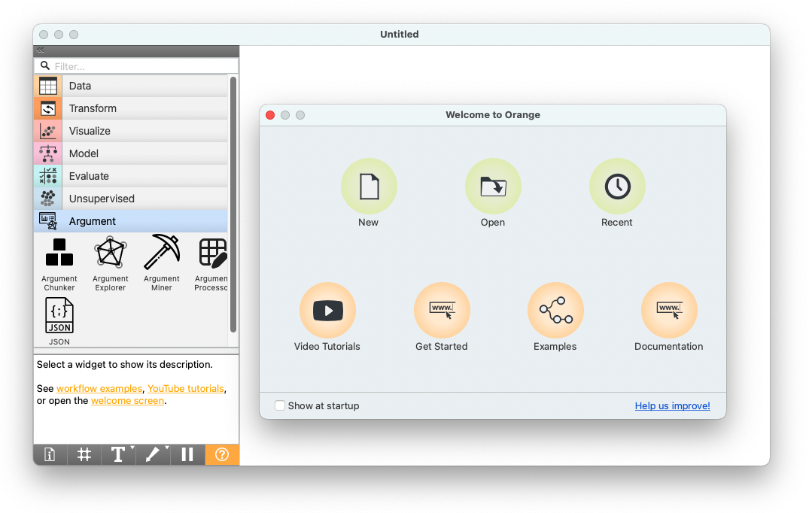Toggle the grid alignment hash icon

click(x=84, y=454)
